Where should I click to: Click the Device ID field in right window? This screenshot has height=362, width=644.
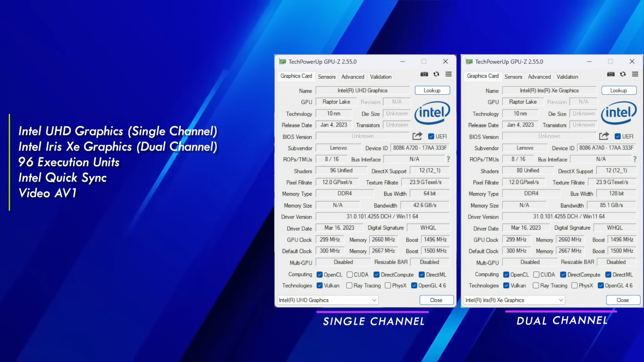[606, 148]
